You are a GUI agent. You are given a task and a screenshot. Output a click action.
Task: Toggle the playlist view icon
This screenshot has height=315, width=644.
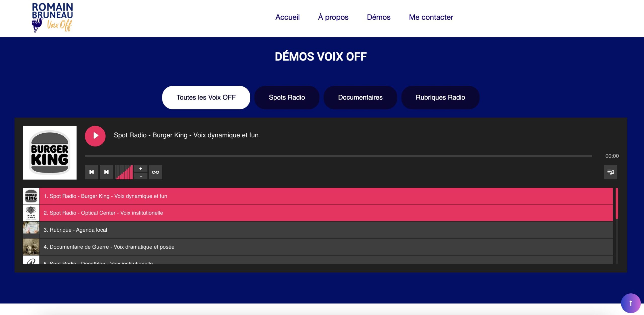[611, 172]
